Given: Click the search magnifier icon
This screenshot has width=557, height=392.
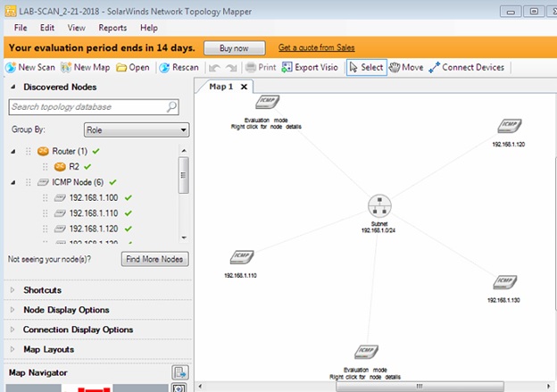Looking at the screenshot, I should pos(171,106).
